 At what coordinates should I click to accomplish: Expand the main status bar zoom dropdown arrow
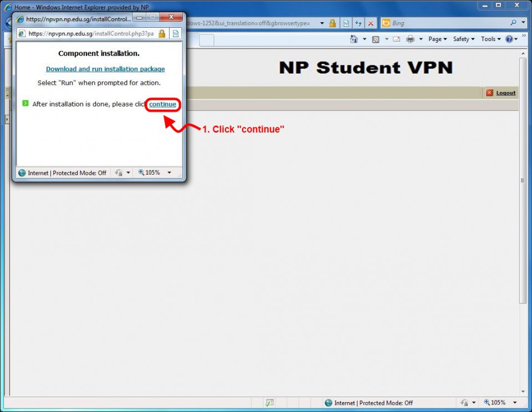(x=515, y=403)
